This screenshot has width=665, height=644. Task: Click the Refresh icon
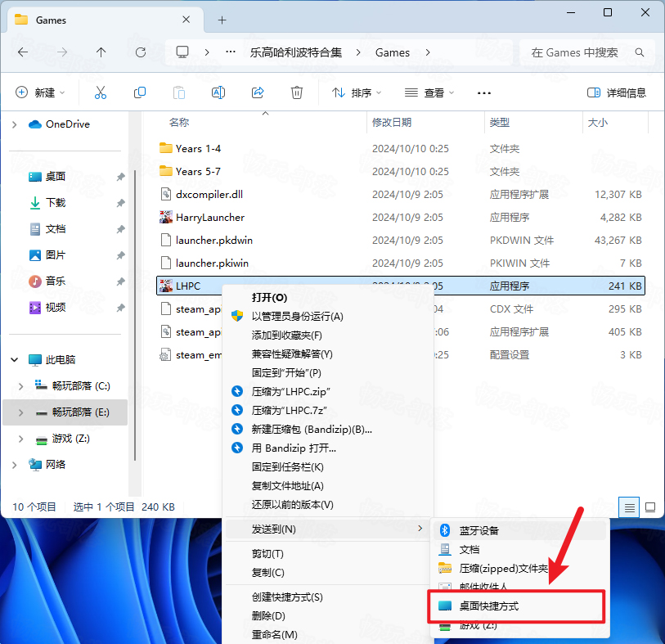tap(141, 52)
